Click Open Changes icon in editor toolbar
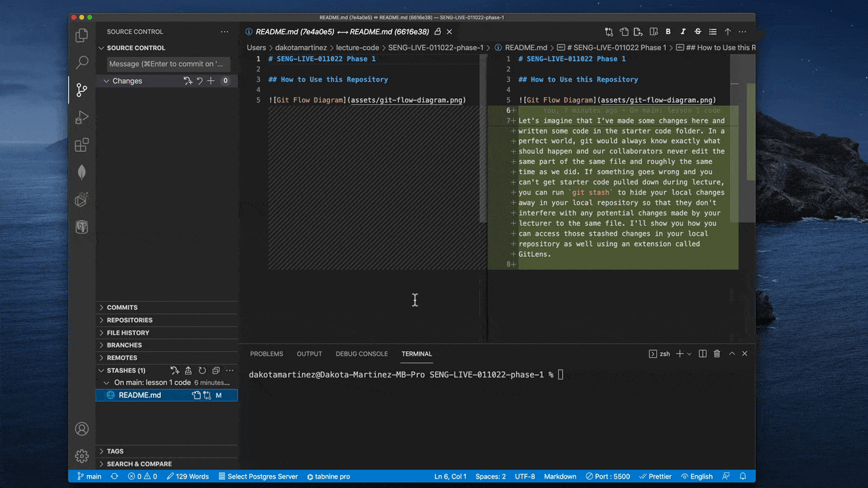The width and height of the screenshot is (868, 488). 609,32
